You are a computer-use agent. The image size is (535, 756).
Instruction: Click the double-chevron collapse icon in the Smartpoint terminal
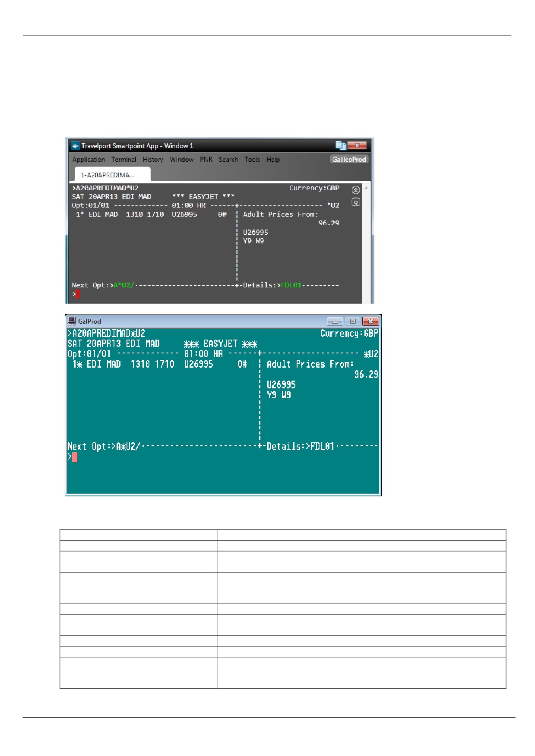click(355, 190)
